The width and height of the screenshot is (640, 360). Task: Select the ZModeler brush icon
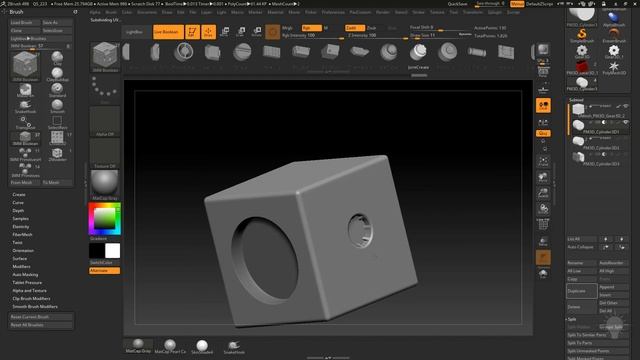click(x=57, y=154)
